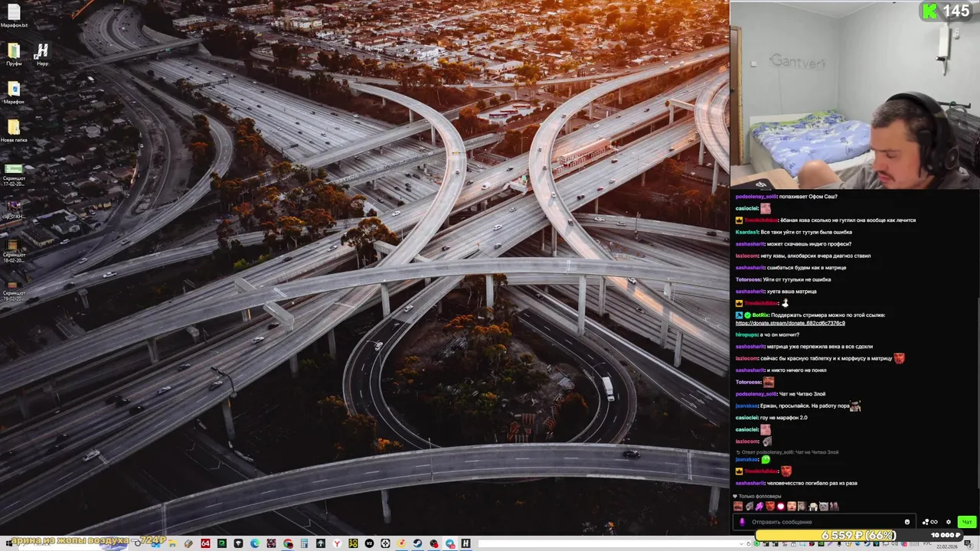Open Yandex Browser from taskbar

click(x=337, y=543)
